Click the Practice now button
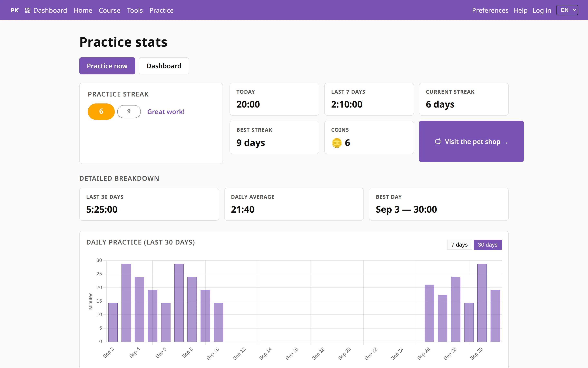 click(107, 66)
